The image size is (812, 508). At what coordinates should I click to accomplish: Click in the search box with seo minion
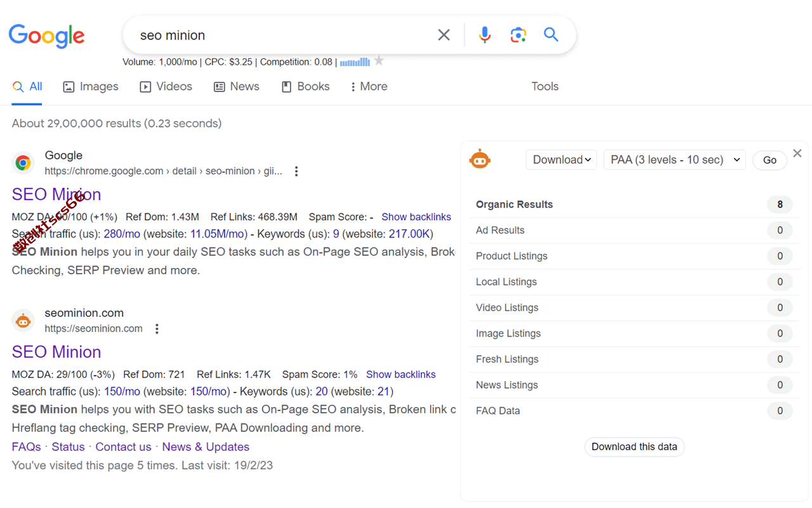[x=279, y=36]
